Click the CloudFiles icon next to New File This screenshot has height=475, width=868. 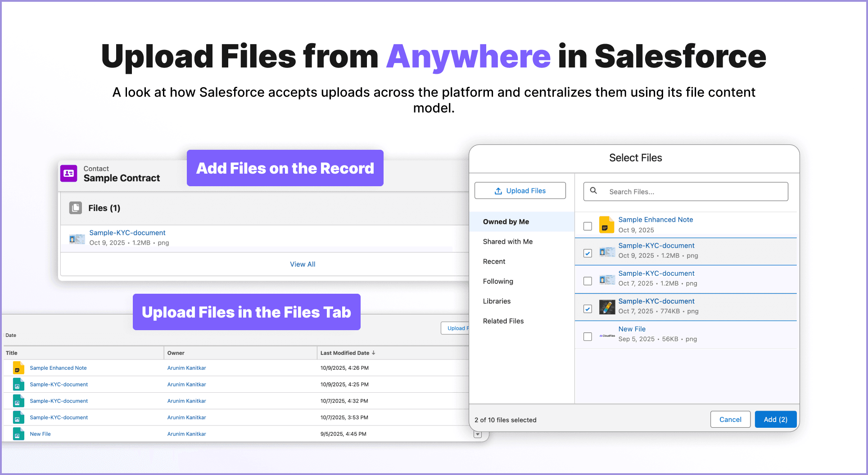606,336
